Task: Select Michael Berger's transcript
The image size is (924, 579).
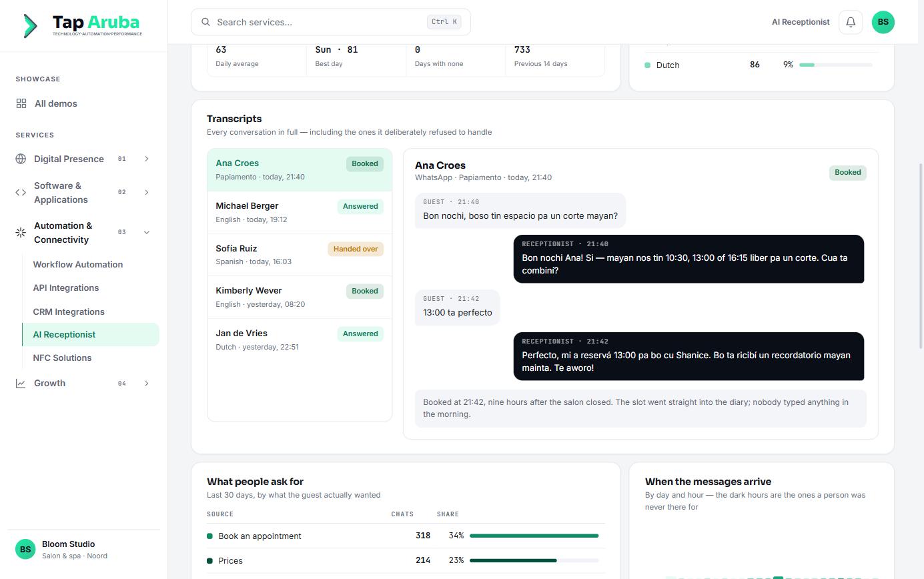Action: (x=300, y=212)
